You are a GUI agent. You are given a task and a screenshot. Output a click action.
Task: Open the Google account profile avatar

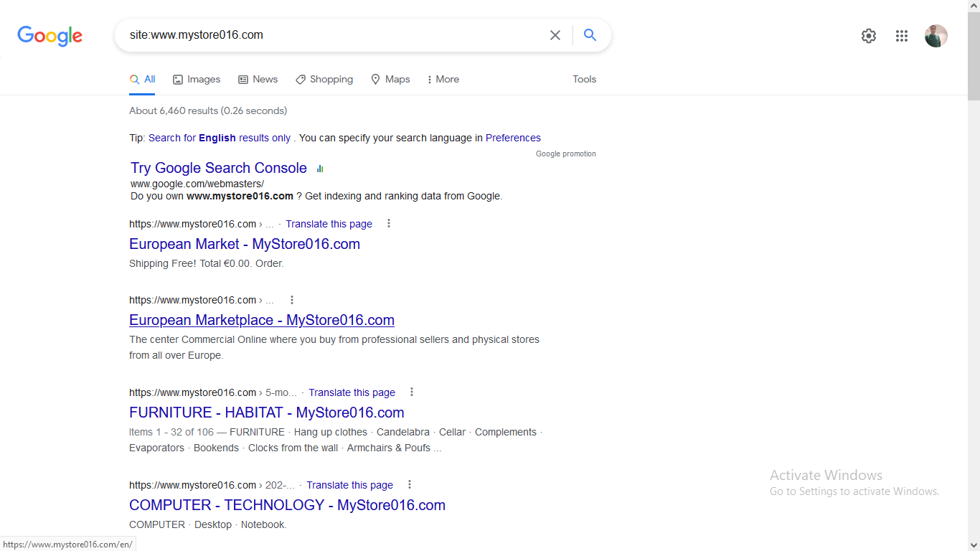[x=936, y=36]
